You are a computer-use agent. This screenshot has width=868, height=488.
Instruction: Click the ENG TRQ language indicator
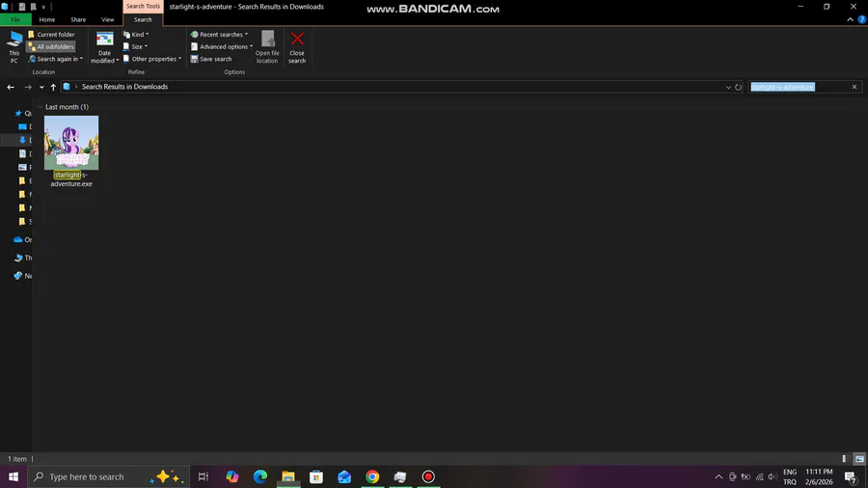[790, 476]
